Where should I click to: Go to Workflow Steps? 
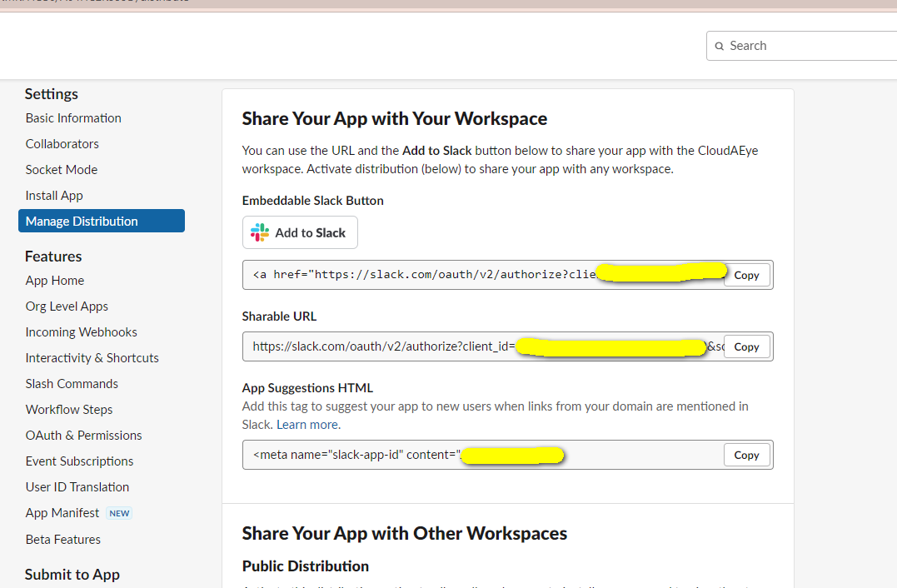68,409
